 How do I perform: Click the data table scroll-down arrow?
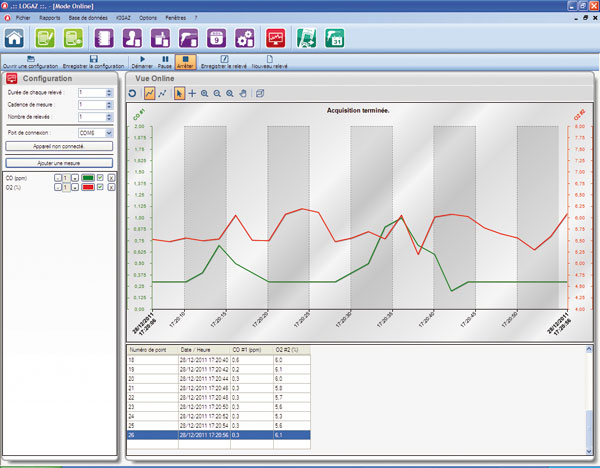pos(589,452)
